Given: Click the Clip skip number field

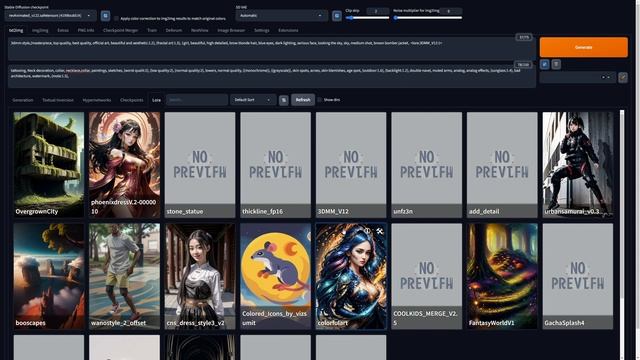Looking at the screenshot, I should click(x=378, y=11).
